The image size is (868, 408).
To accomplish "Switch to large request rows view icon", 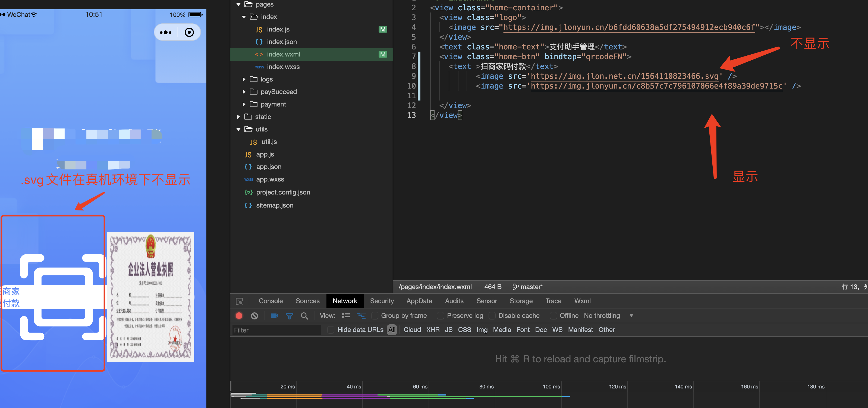I will pyautogui.click(x=346, y=316).
